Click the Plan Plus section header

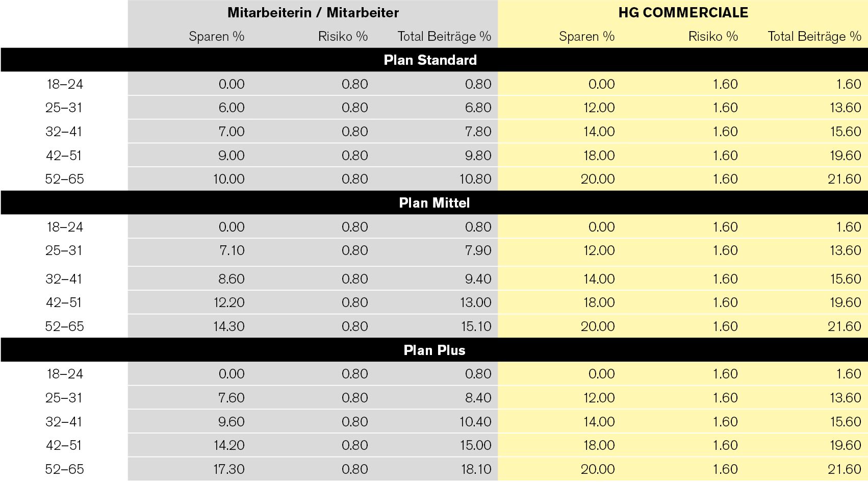tap(434, 350)
